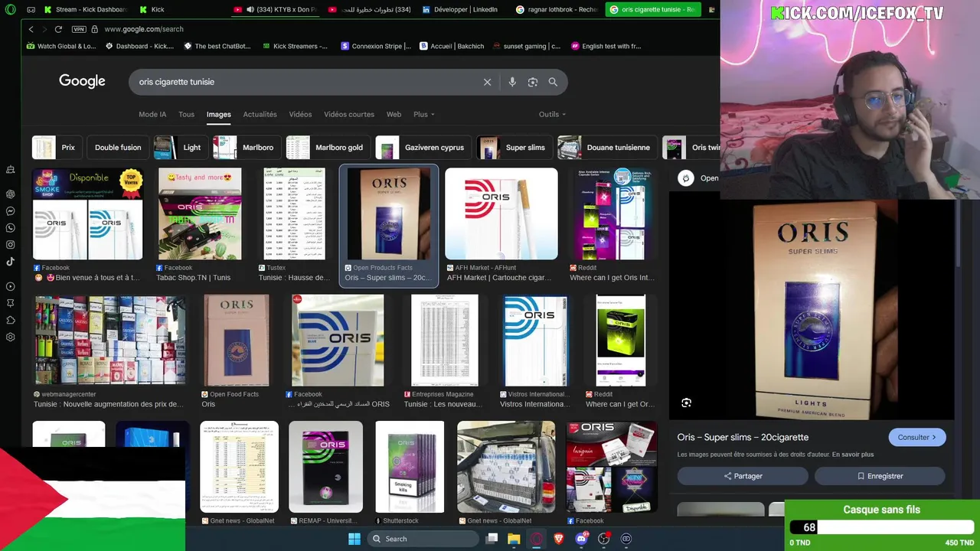Open the sidebar pinboards pin icon
This screenshot has height=551, width=980.
coord(11,303)
